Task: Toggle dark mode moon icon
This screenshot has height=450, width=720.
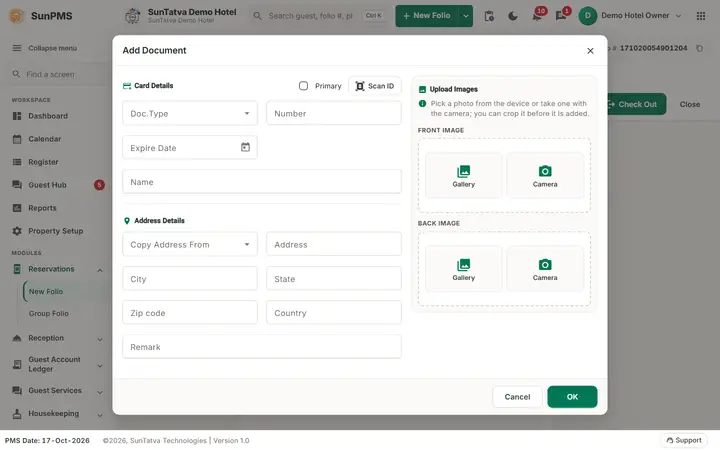Action: pyautogui.click(x=513, y=16)
